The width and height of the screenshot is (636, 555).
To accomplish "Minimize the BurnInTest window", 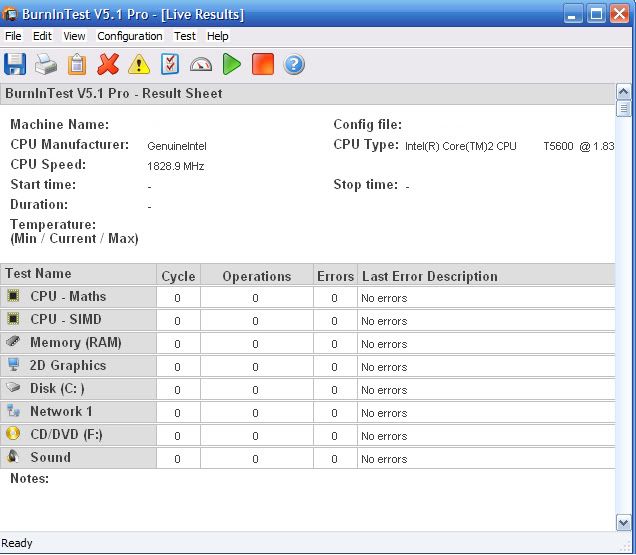I will [x=572, y=14].
